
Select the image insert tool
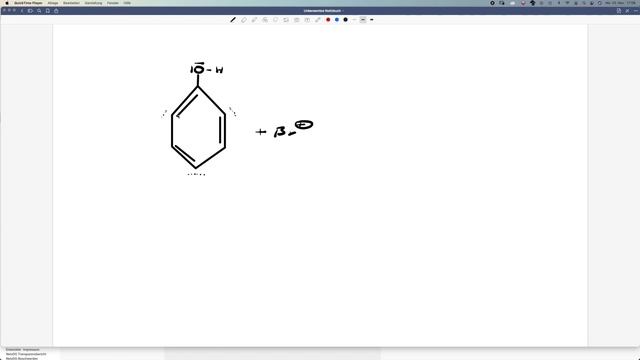tap(297, 20)
